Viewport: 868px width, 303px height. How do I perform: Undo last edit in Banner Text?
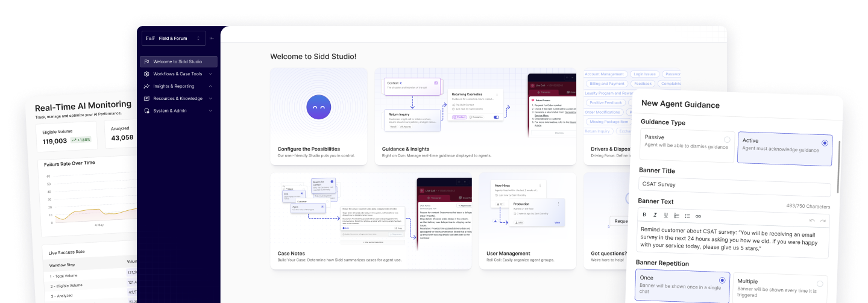pyautogui.click(x=812, y=220)
